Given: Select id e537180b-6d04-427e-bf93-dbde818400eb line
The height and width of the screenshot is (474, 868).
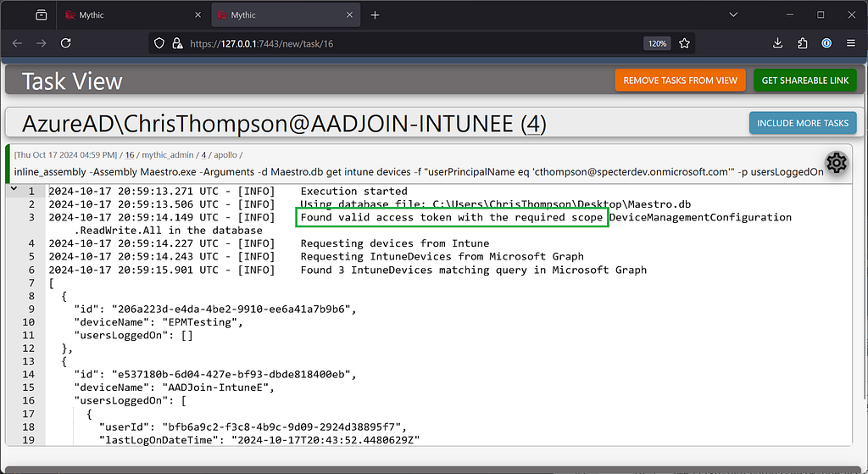Looking at the screenshot, I should [x=215, y=374].
